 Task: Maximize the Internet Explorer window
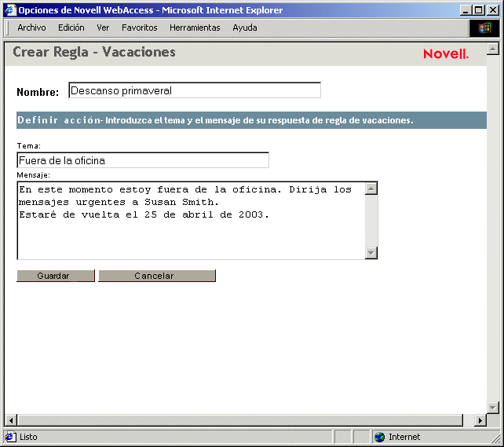click(x=478, y=10)
